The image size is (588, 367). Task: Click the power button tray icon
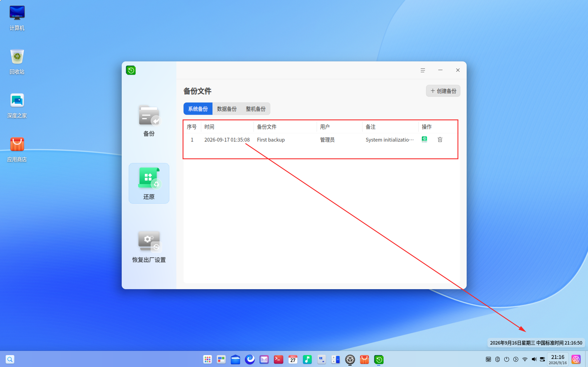pos(507,359)
